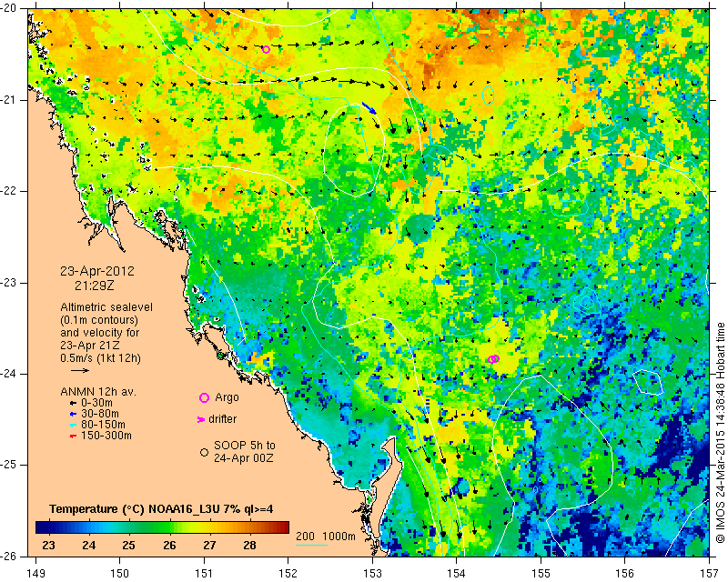The height and width of the screenshot is (582, 728).
Task: Click the '153' longitude axis label
Action: 372,574
